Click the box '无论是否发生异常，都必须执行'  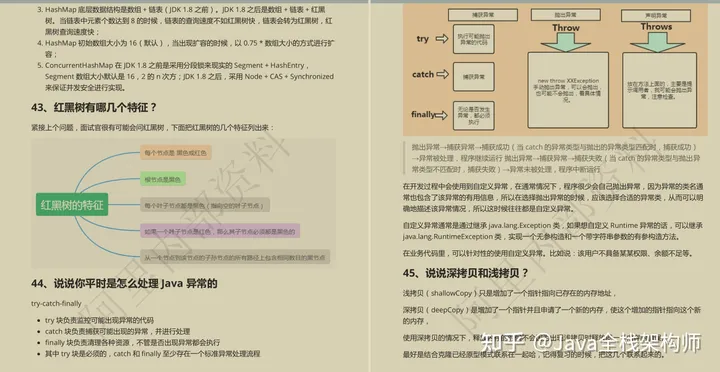pyautogui.click(x=473, y=115)
